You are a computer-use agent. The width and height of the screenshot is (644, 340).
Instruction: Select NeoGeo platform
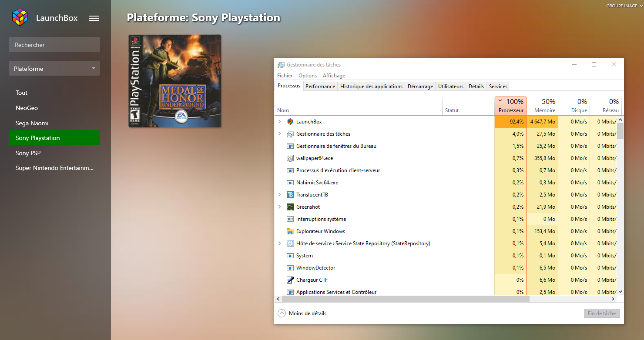click(x=54, y=108)
